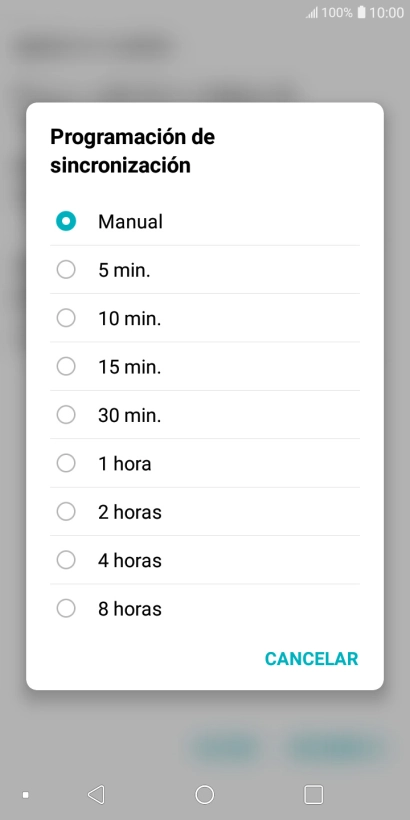
Task: Tap the '1 hora' label text
Action: (124, 463)
